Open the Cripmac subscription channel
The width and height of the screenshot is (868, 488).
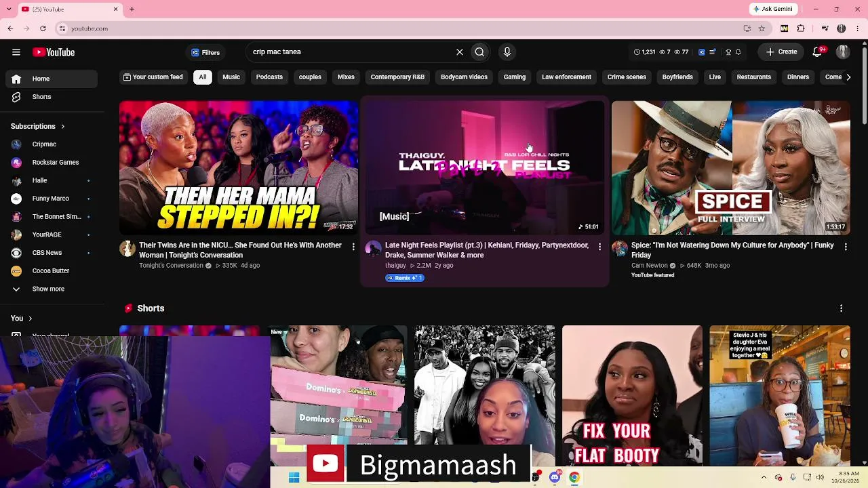coord(52,144)
